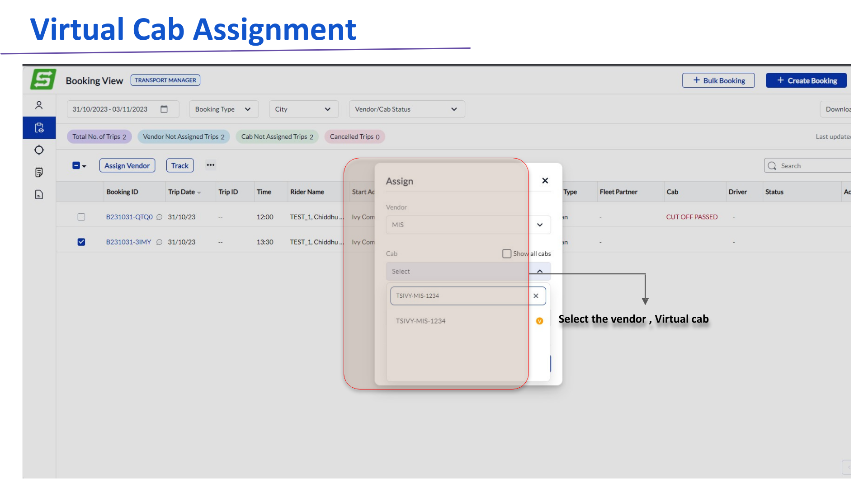
Task: Open the reports document sidebar icon
Action: point(39,195)
